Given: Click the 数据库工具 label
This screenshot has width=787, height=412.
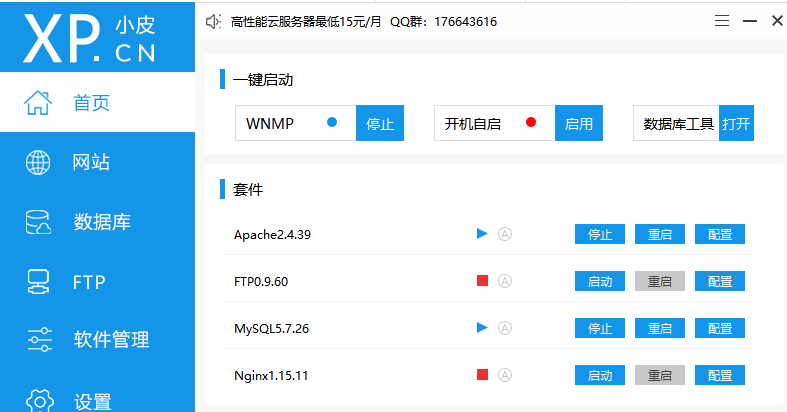Looking at the screenshot, I should coord(679,123).
